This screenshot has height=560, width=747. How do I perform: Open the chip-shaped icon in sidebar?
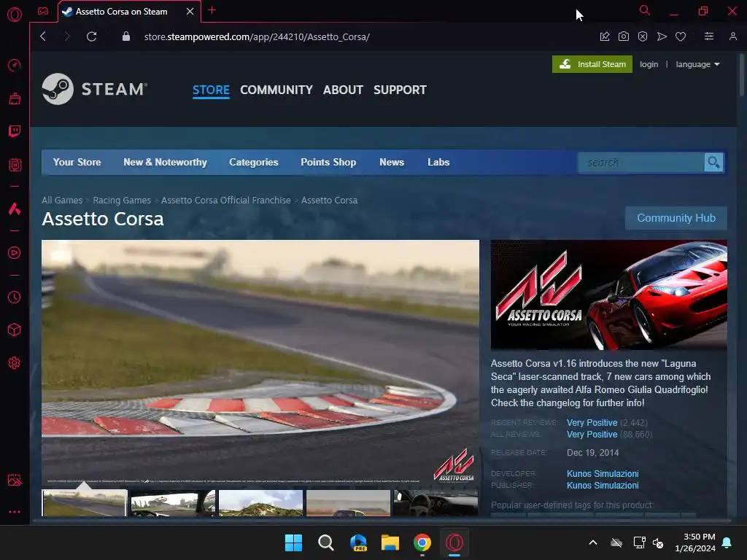click(15, 165)
